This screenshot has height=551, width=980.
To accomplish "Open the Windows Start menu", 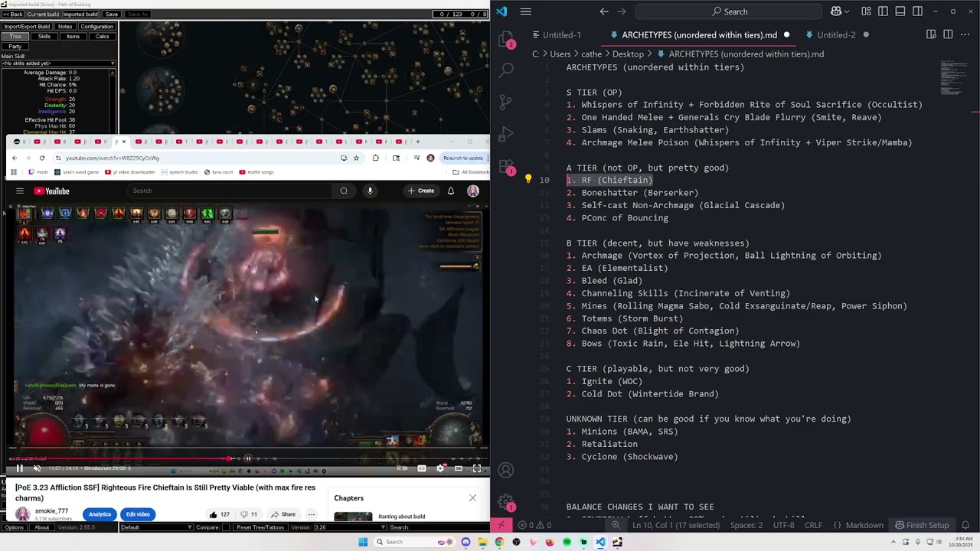I will click(363, 542).
